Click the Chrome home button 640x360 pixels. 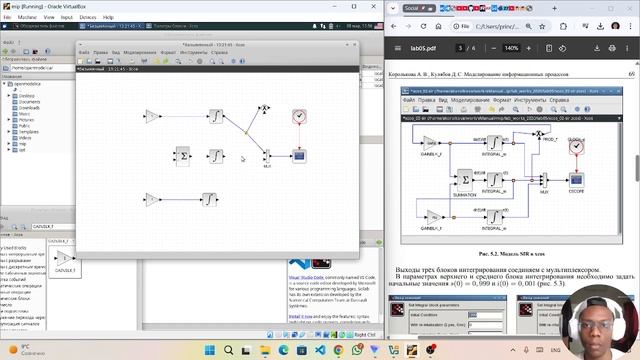[x=438, y=26]
